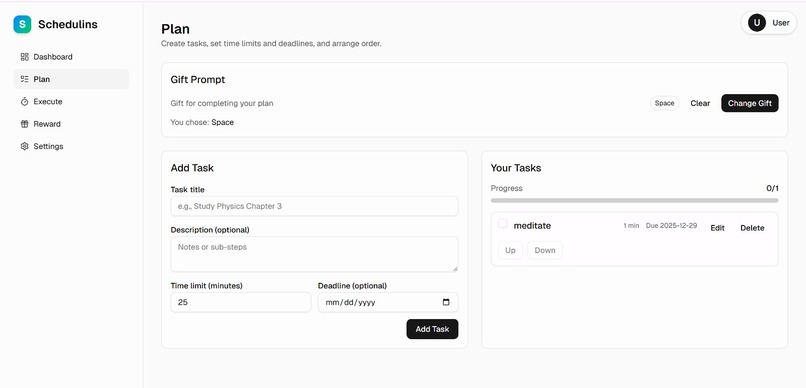Move the meditate task Down
Screen dimensions: 806x388
[545, 250]
